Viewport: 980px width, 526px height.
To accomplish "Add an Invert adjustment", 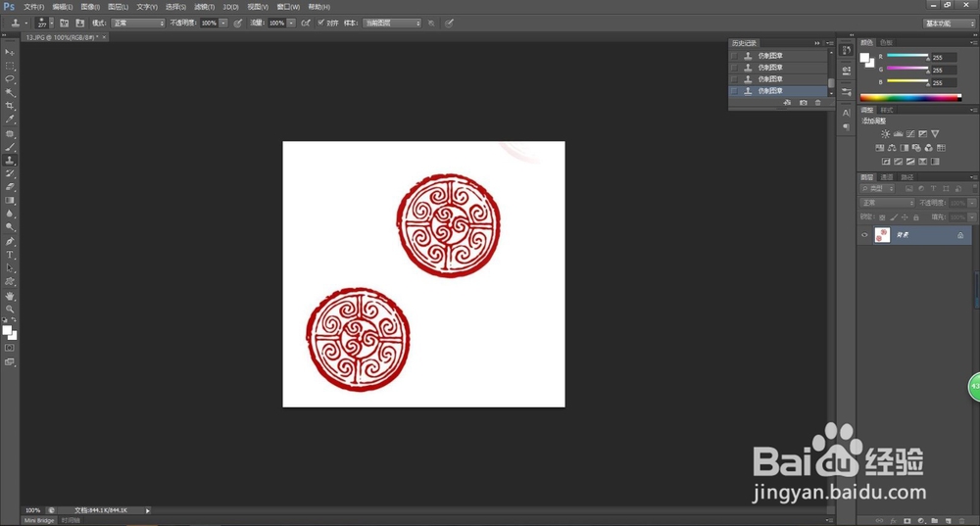I will pyautogui.click(x=886, y=162).
